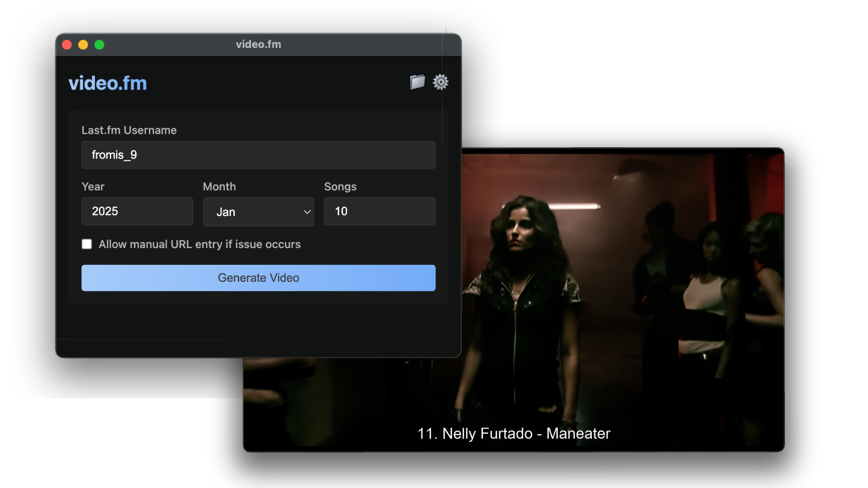The image size is (868, 488).
Task: Click the video.fm title bar
Action: [x=258, y=44]
